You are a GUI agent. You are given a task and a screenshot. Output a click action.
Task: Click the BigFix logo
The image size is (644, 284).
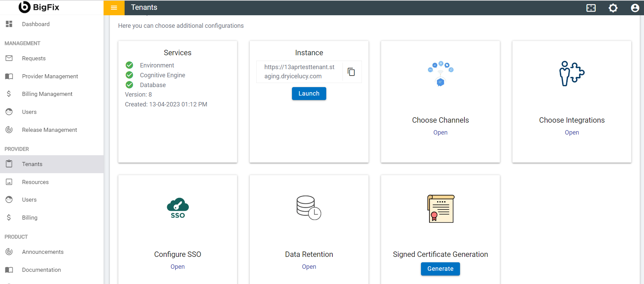point(39,7)
